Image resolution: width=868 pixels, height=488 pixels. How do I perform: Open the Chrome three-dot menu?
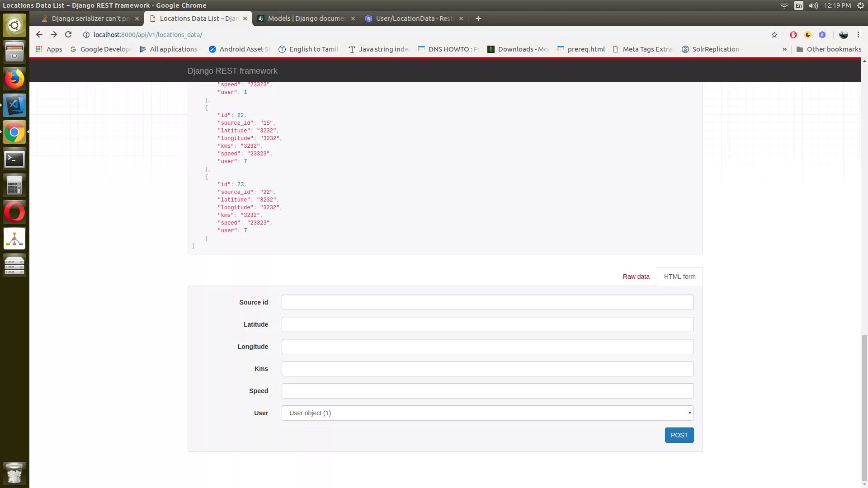click(x=858, y=34)
